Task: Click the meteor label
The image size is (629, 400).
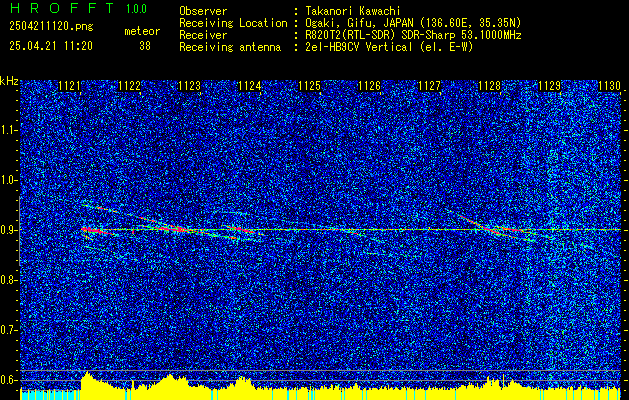Action: (142, 31)
